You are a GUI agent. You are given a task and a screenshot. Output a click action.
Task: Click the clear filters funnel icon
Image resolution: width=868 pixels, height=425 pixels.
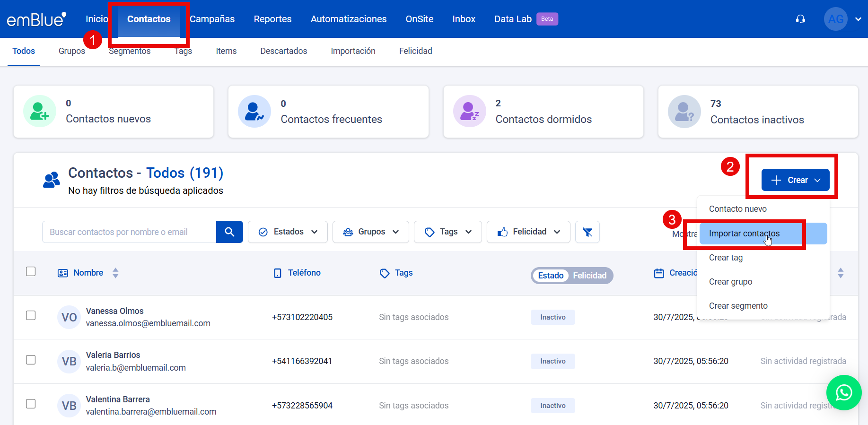[587, 232]
